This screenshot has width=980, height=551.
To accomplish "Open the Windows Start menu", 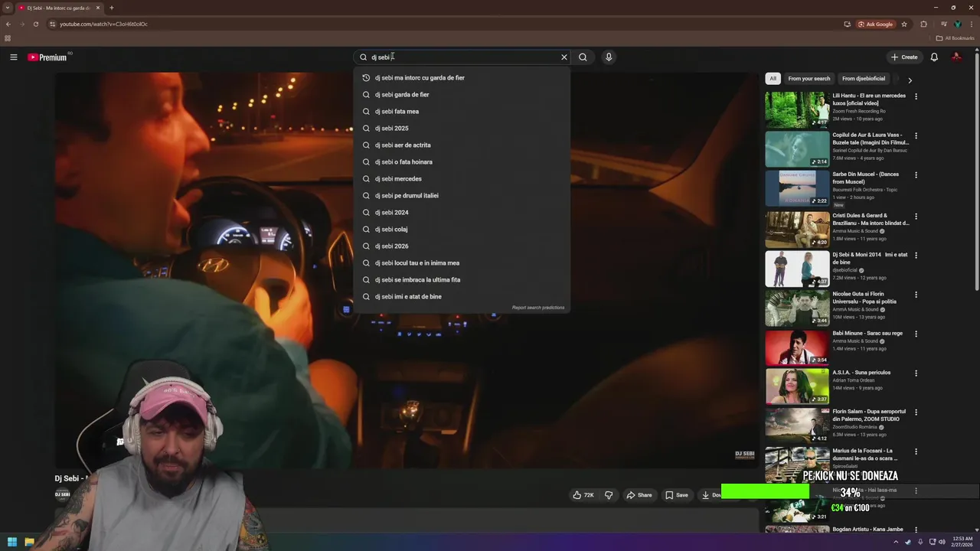I will pyautogui.click(x=11, y=542).
